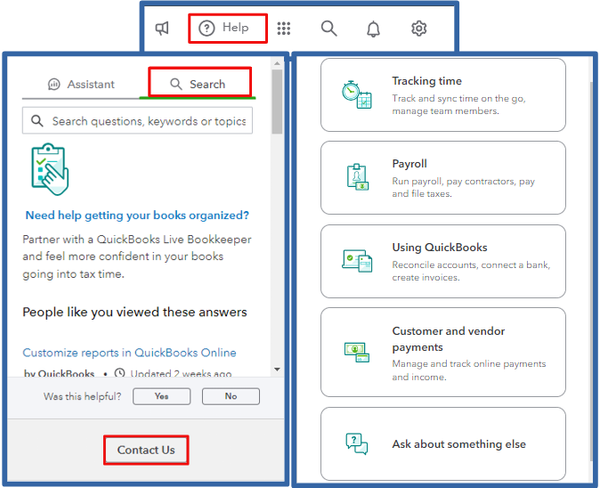The width and height of the screenshot is (600, 488).
Task: Click the Contact Us button
Action: click(146, 450)
